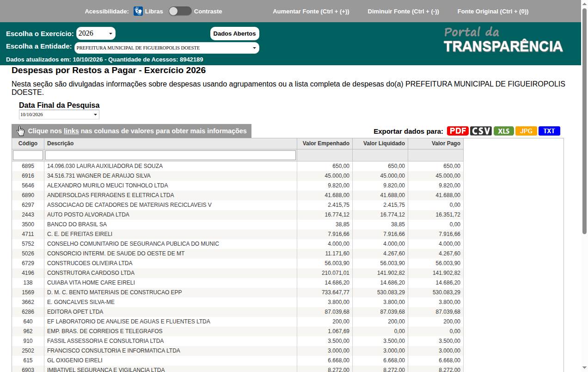Screen dimensions: 588x372
Task: Export data as CSV
Action: [481, 131]
